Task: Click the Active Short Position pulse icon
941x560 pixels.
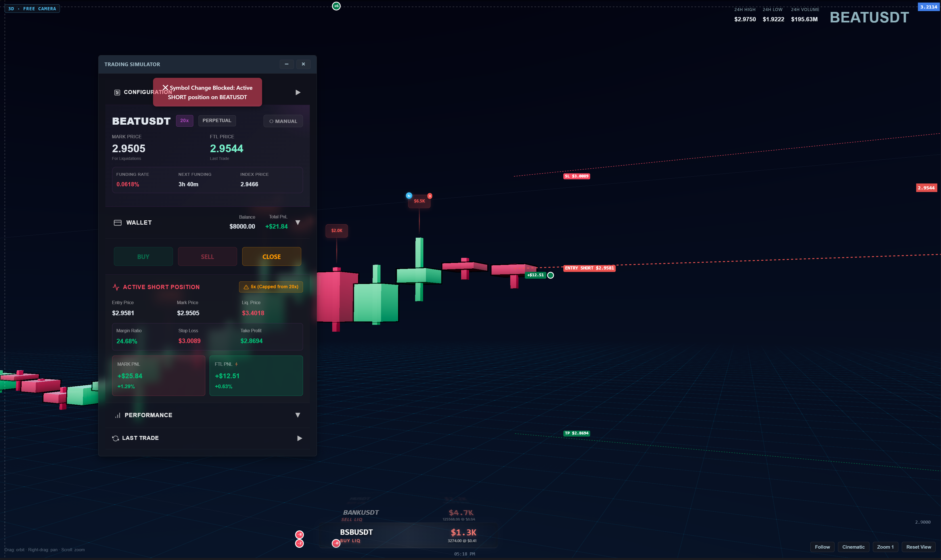Action: point(116,287)
